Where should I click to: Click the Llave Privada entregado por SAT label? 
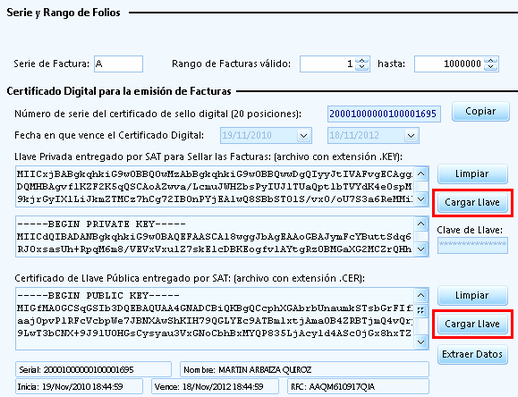(209, 157)
